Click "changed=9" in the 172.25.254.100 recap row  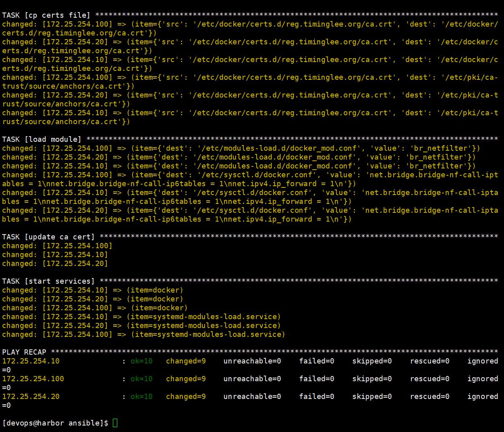tap(186, 379)
